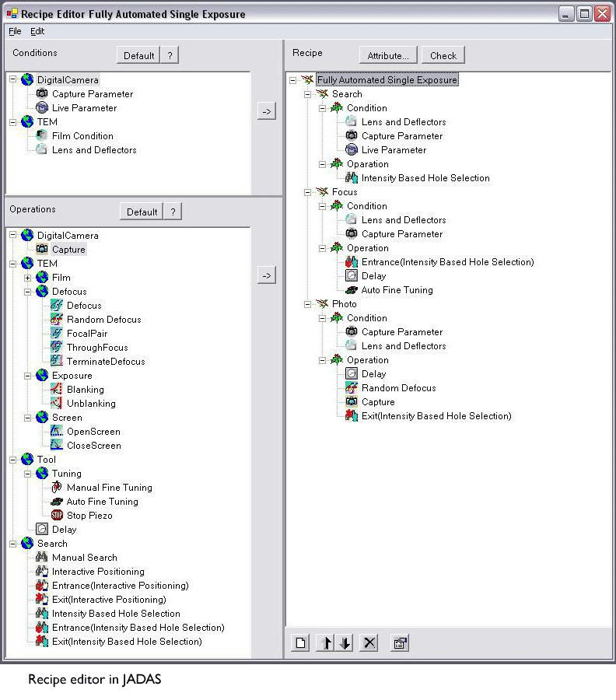
Task: Click Capture Parameter camera icon in Conditions
Action: point(42,94)
